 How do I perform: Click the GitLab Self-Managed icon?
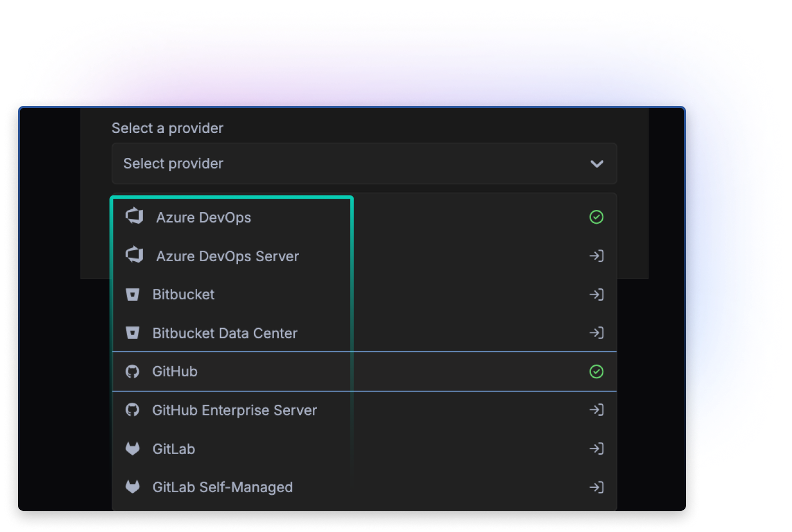coord(133,486)
